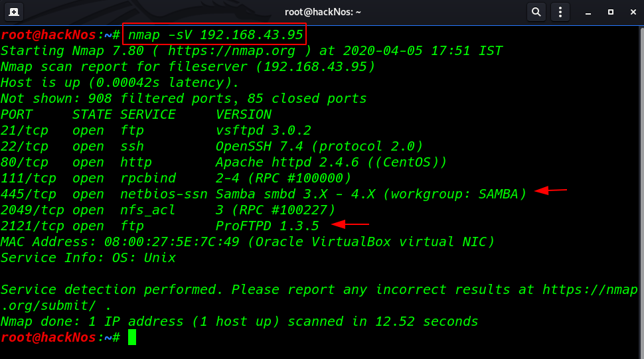This screenshot has height=359, width=644.
Task: Click the Samba smbd 3.X - 4.X text
Action: click(x=295, y=194)
